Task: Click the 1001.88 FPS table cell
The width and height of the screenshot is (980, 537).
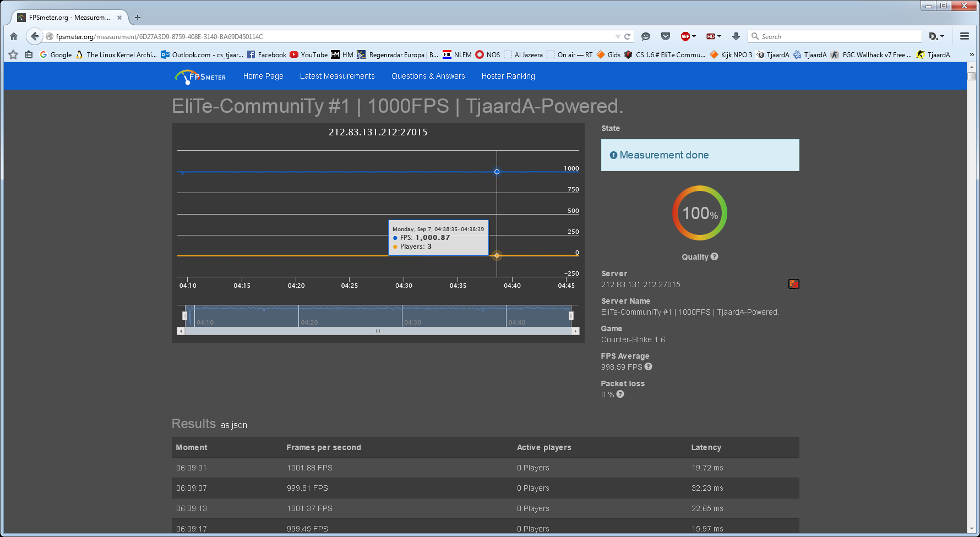Action: [309, 468]
